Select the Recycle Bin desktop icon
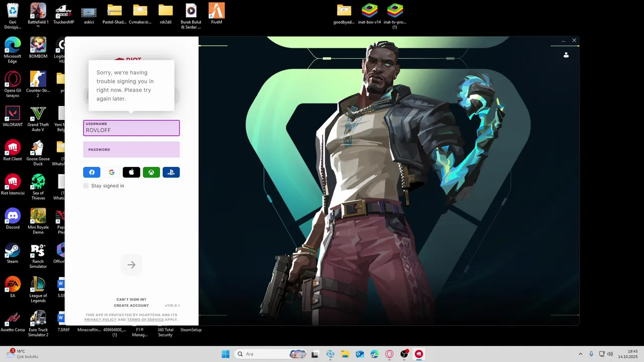 13,17
